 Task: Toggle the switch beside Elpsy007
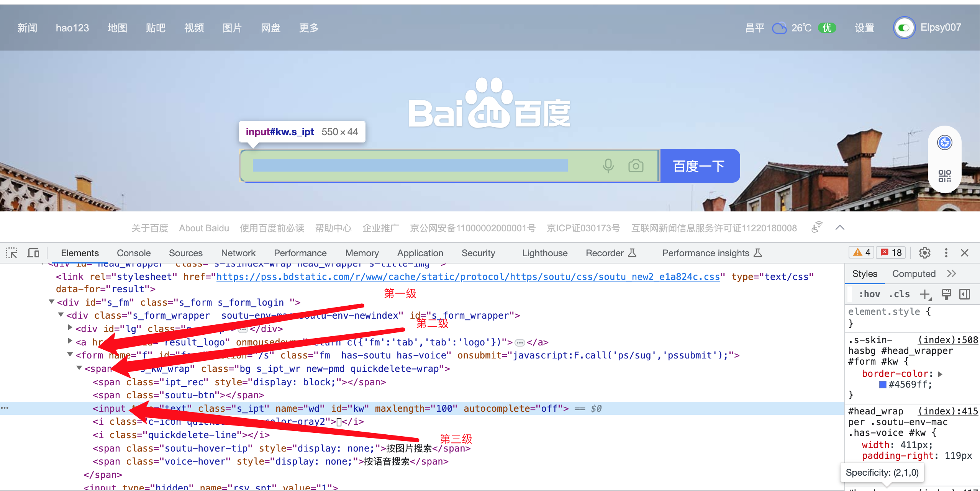pyautogui.click(x=904, y=28)
